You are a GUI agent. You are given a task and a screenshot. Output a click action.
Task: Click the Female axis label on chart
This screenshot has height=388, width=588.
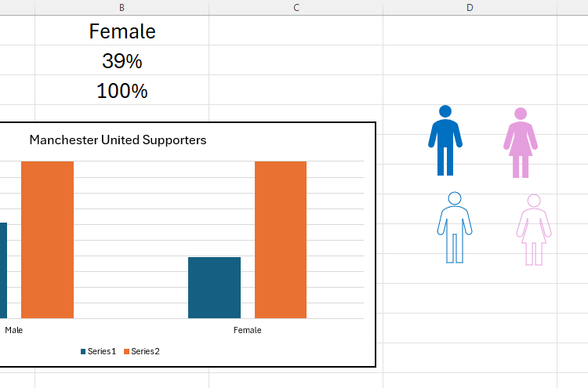247,330
